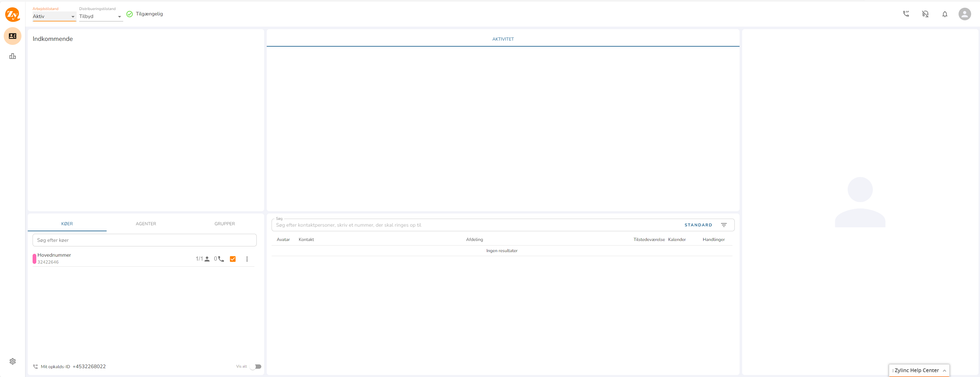Viewport: 980px width, 377px height.
Task: Toggle the Vis alt switch
Action: [256, 367]
